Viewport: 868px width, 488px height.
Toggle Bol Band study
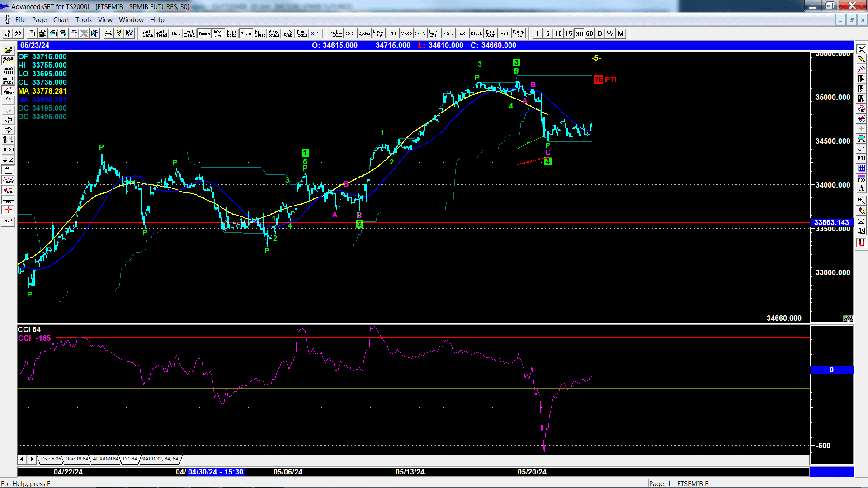(190, 33)
